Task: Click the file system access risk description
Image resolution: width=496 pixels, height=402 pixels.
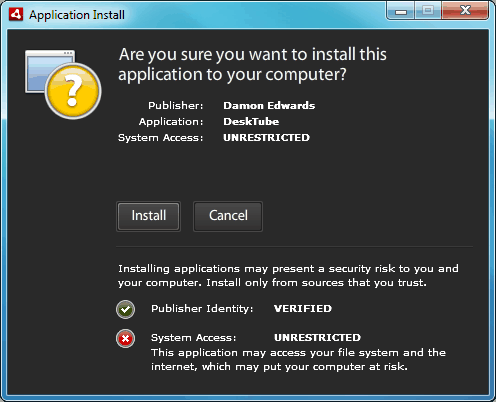Action: point(298,360)
